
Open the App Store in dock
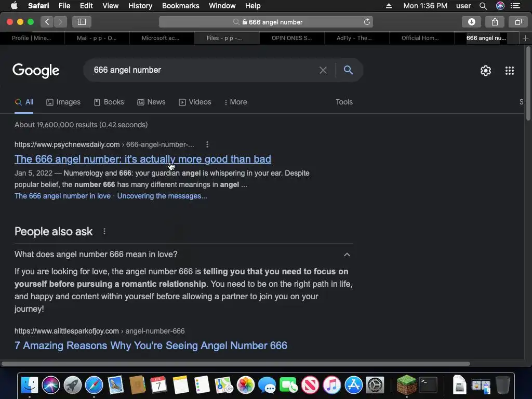(353, 385)
